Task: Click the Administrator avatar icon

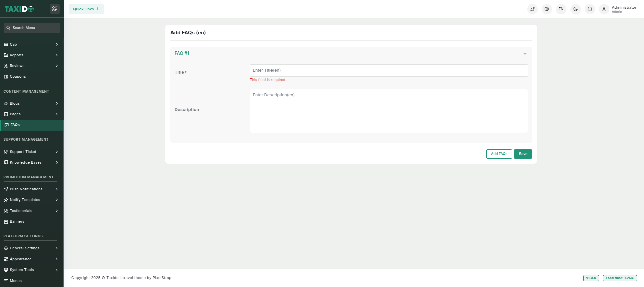Action: point(604,9)
